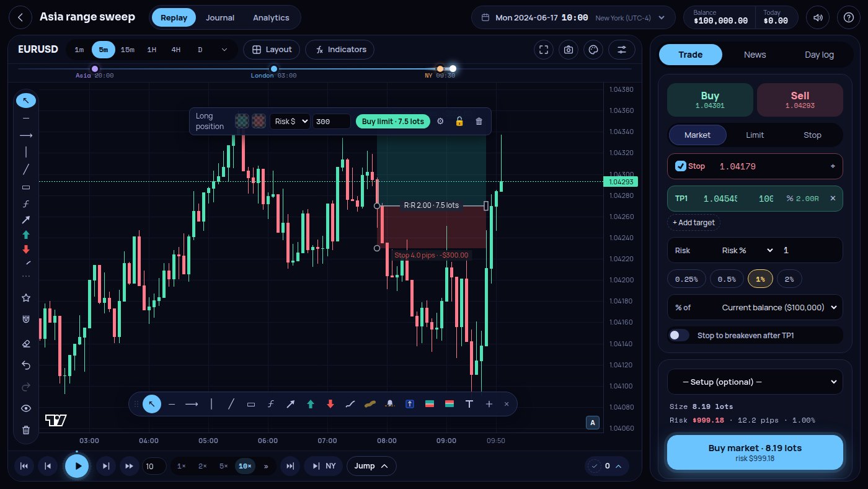Toggle the long position lock
This screenshot has width=868, height=489.
click(459, 121)
